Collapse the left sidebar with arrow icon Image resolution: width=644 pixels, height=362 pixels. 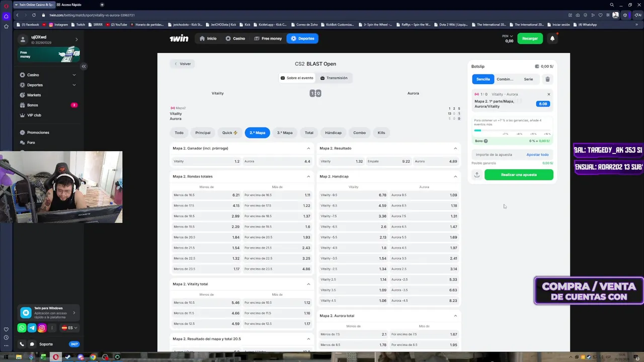pos(84,66)
